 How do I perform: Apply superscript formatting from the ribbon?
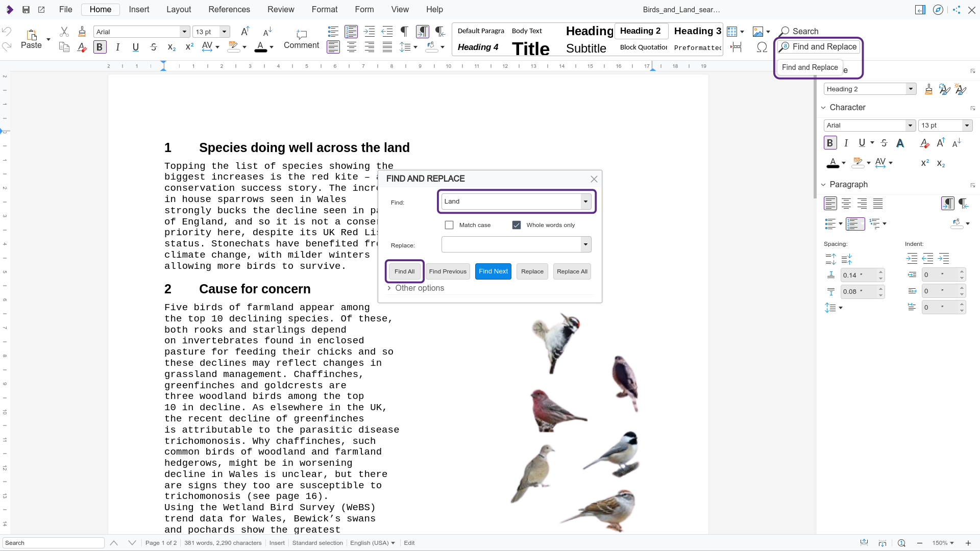(189, 47)
